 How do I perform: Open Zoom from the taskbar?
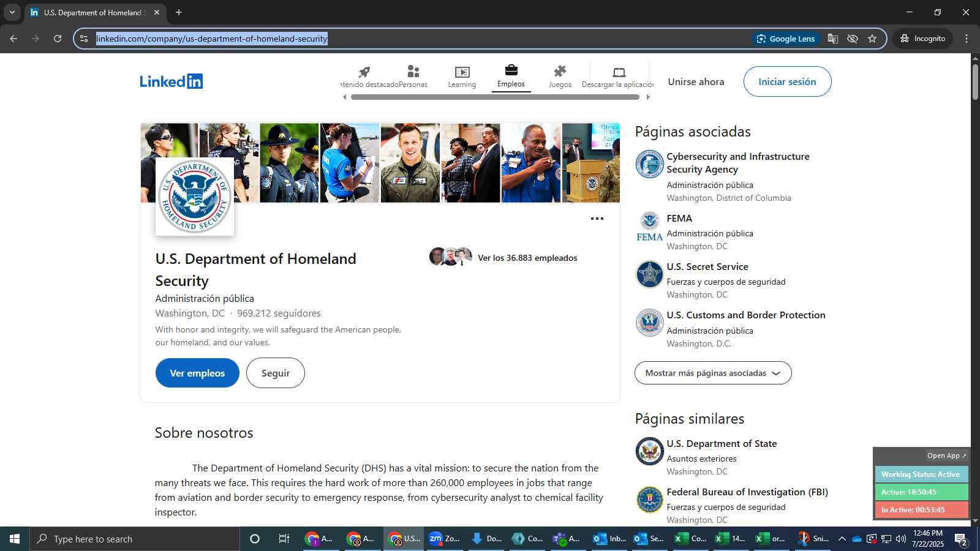(x=444, y=539)
